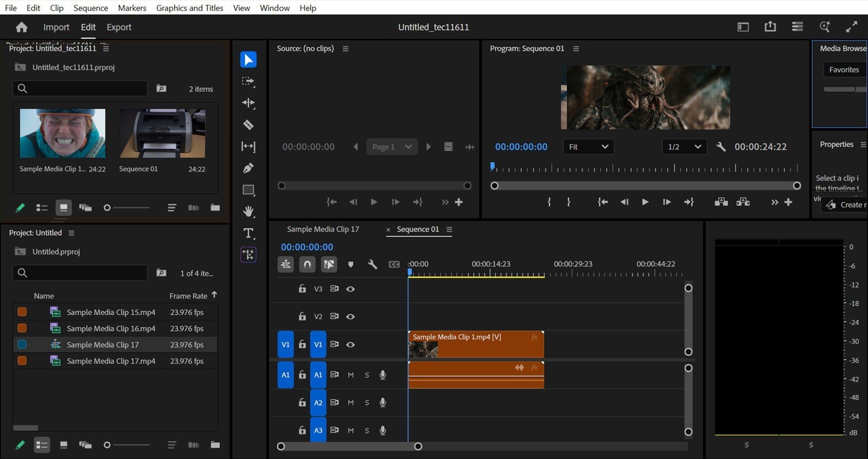868x459 pixels.
Task: Open the Sequence menu
Action: [91, 8]
